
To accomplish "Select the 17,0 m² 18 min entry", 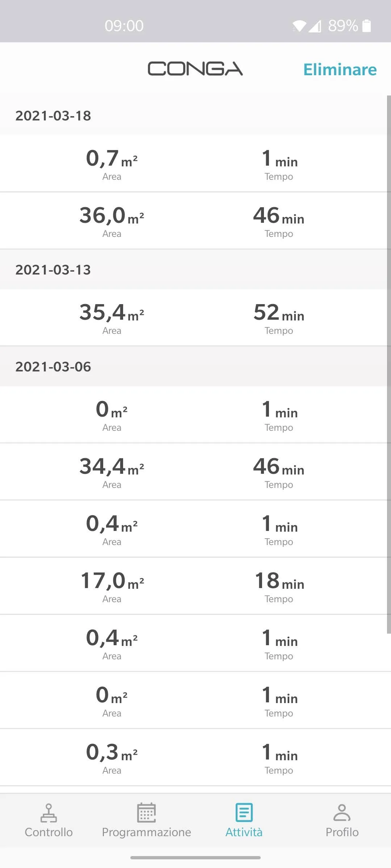I will pos(193,586).
